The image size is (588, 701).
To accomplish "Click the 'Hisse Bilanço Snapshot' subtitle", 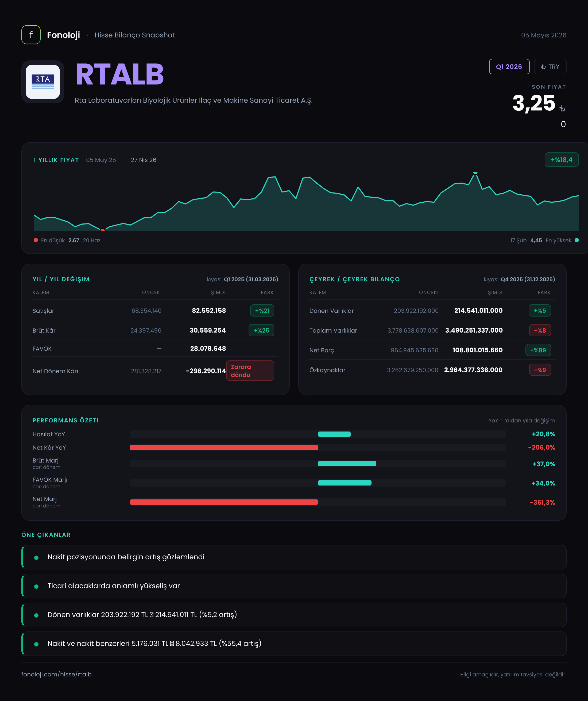I will [x=134, y=35].
